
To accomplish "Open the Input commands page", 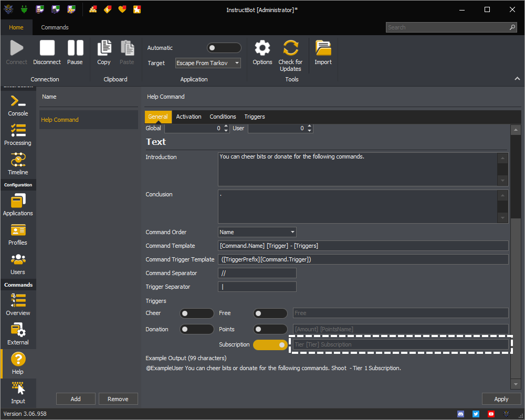I will [x=18, y=393].
